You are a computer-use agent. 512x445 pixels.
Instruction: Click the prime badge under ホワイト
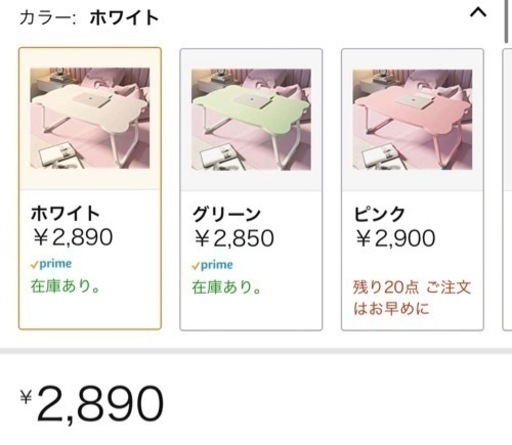tap(51, 264)
